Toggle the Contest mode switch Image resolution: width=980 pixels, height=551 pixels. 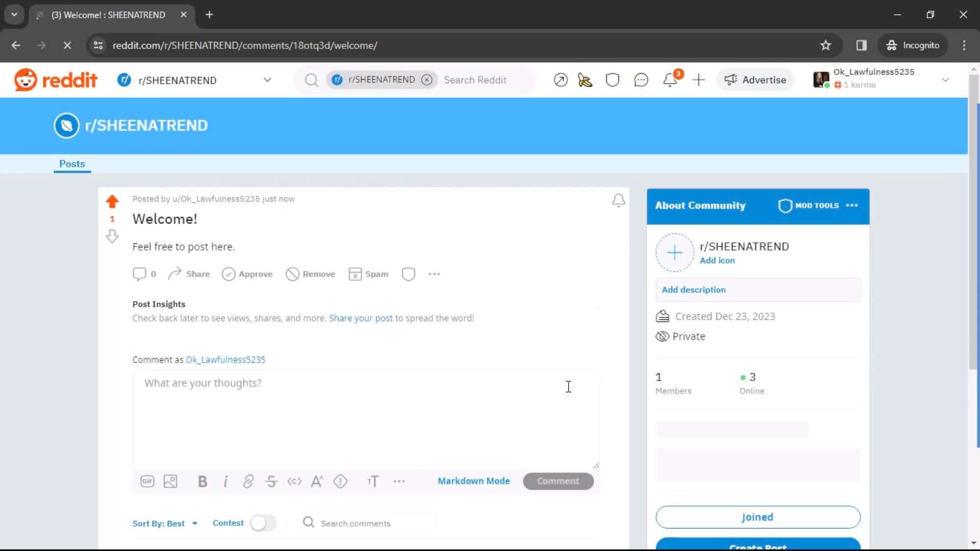point(262,523)
